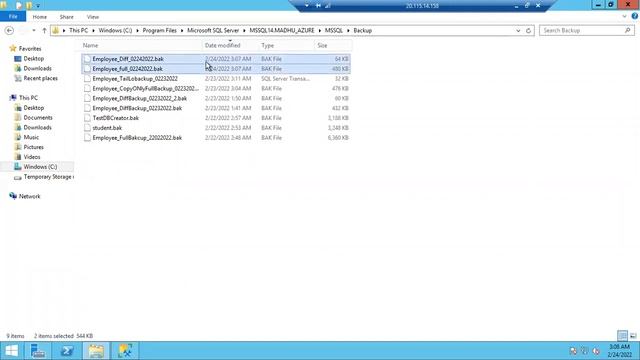Screen dimensions: 640x360
Task: Open Network in navigation pane
Action: (29, 196)
